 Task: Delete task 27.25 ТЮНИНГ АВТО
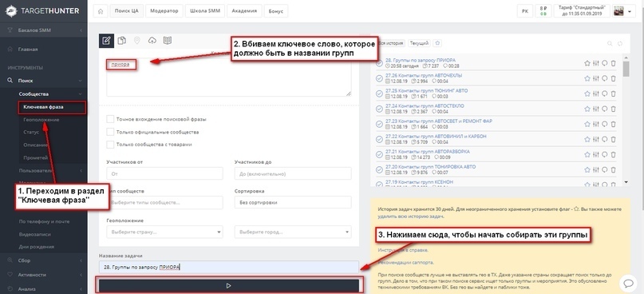(613, 93)
